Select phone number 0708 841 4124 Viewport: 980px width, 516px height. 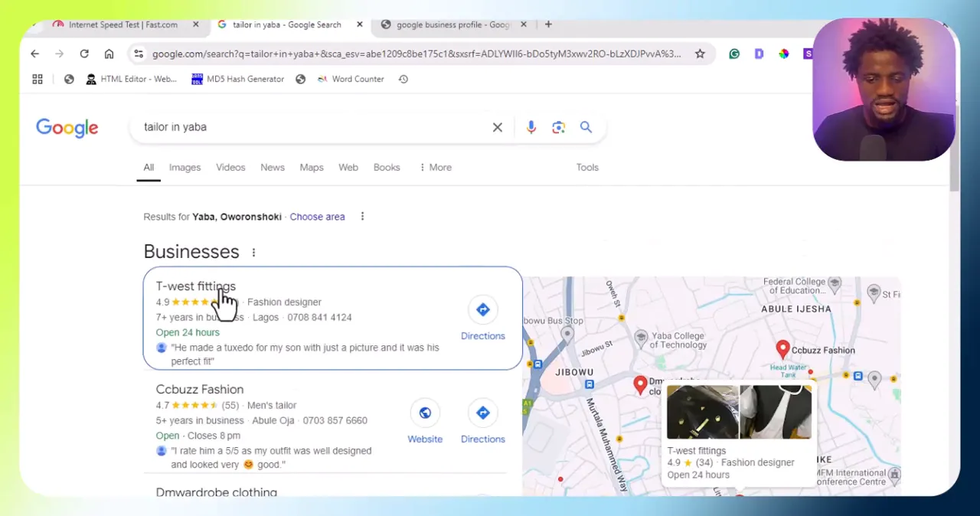(319, 317)
